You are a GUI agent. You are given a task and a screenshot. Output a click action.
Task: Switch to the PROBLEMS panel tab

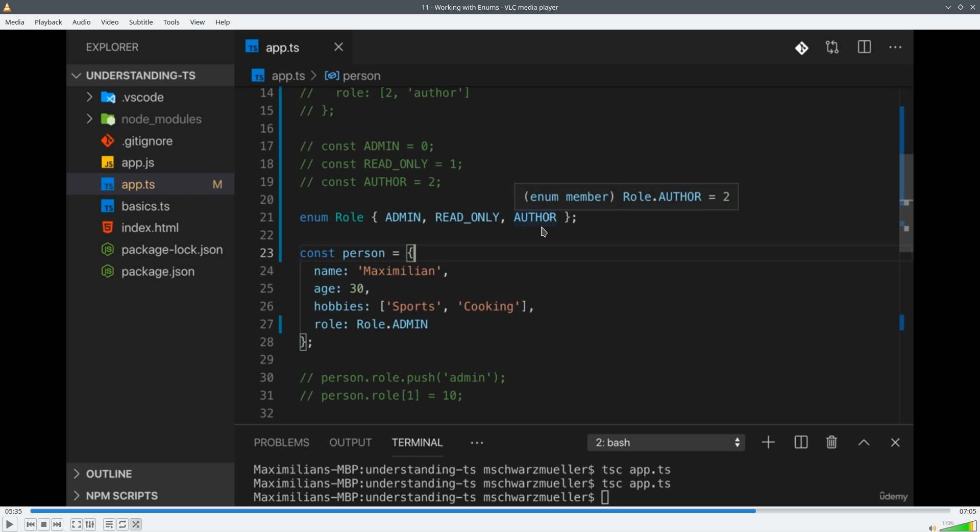pyautogui.click(x=282, y=443)
